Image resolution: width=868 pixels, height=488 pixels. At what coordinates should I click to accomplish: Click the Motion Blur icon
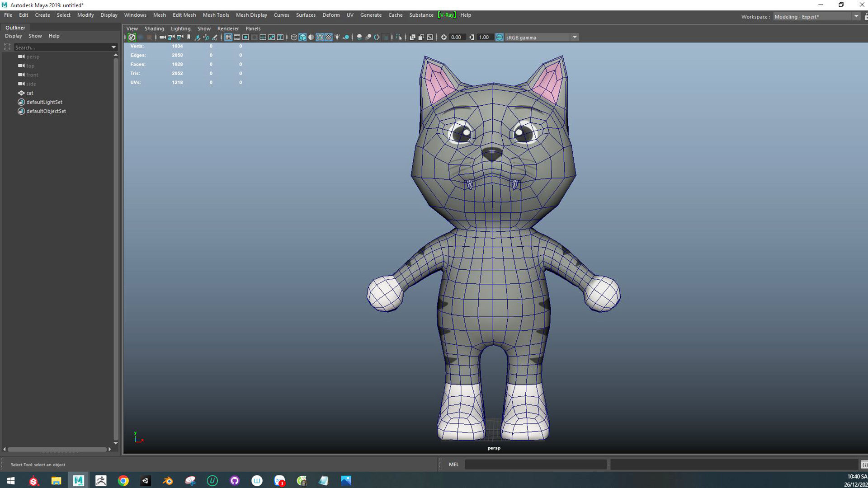pyautogui.click(x=368, y=37)
